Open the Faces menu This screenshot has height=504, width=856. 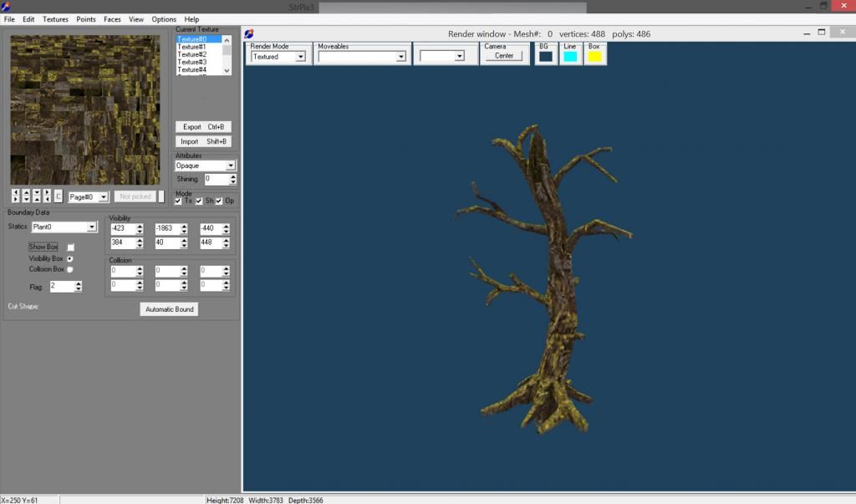coord(112,19)
